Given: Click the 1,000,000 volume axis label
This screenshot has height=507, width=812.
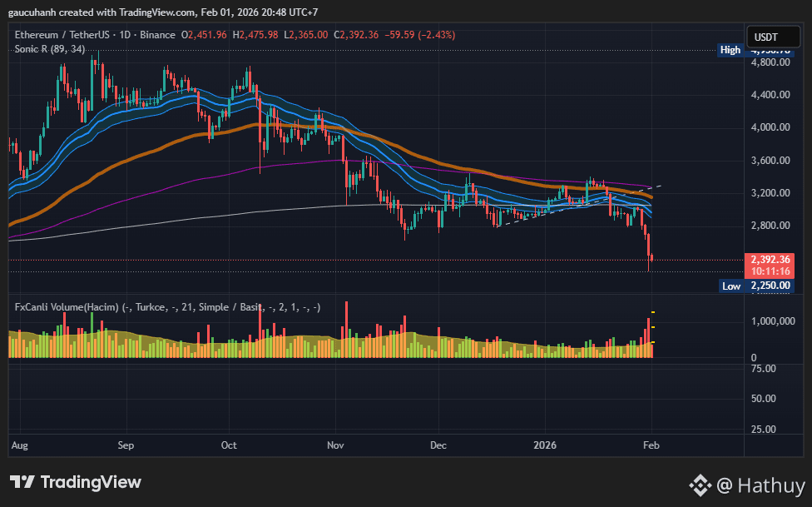Looking at the screenshot, I should 773,321.
